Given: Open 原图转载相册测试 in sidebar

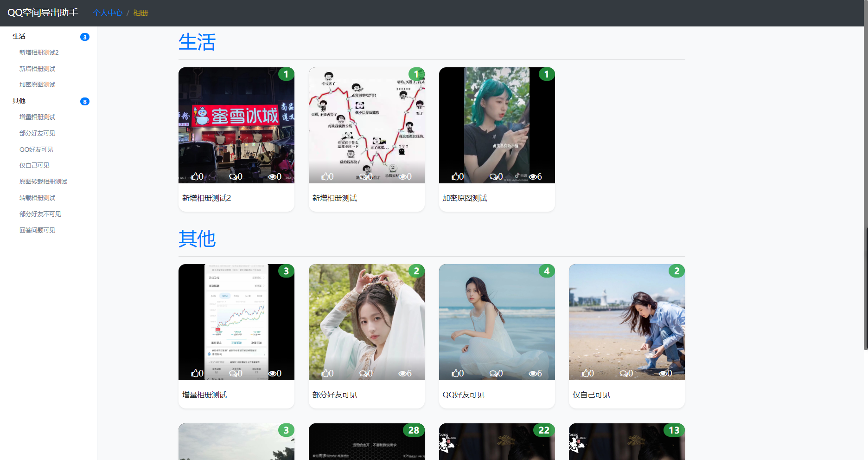Looking at the screenshot, I should 43,181.
